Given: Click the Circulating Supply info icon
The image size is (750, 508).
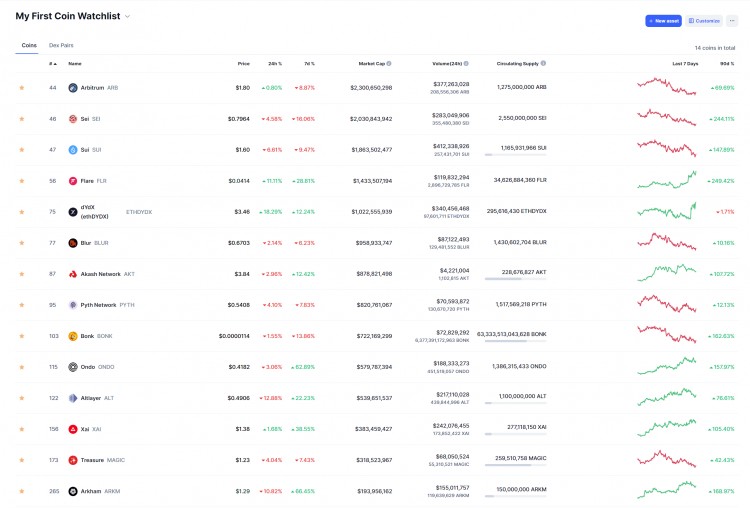Looking at the screenshot, I should 543,63.
